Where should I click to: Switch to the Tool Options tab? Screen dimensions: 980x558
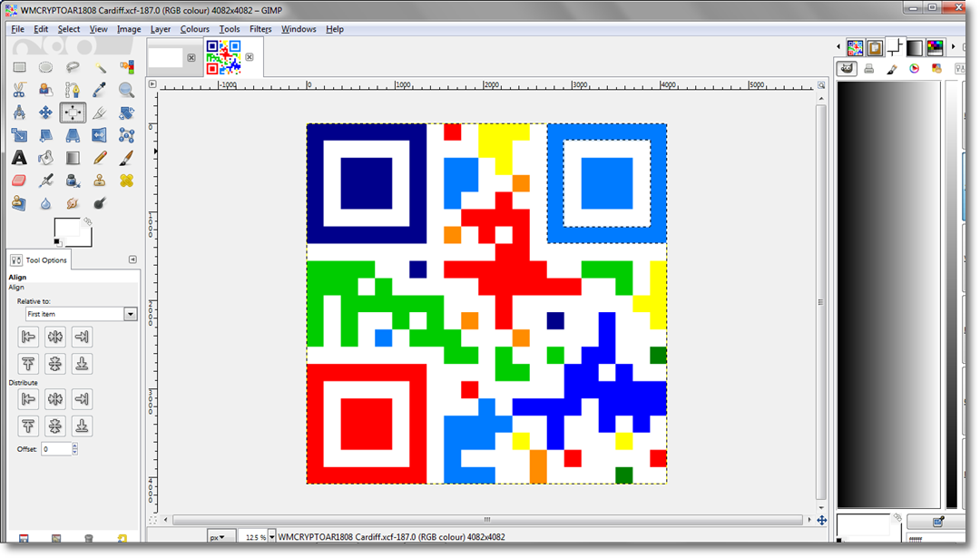click(39, 259)
